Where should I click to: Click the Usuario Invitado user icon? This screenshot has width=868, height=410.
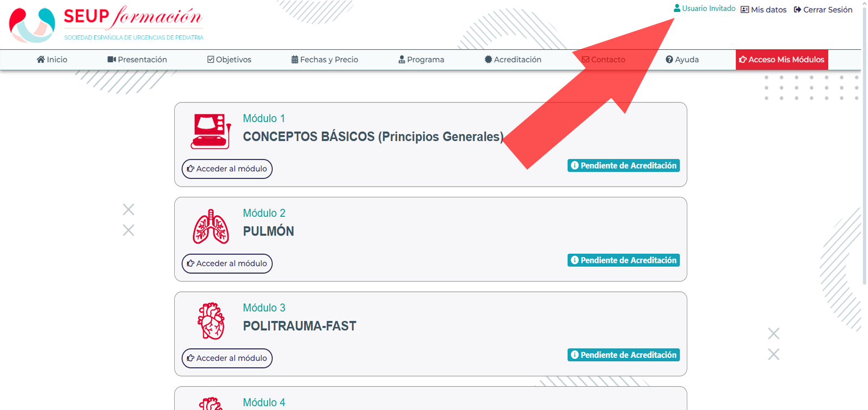click(x=677, y=8)
